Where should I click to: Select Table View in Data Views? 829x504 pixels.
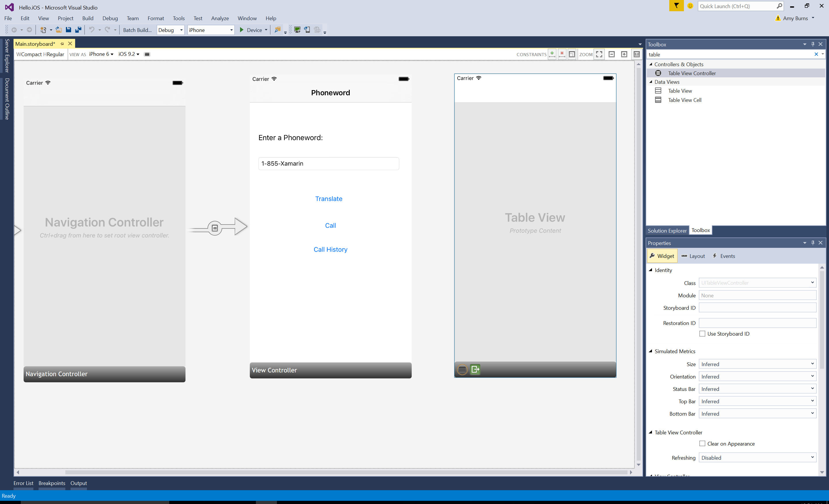click(680, 91)
